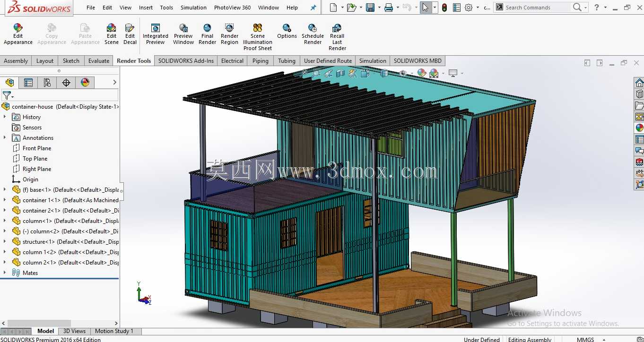Expand the base<1> component node
This screenshot has width=644, height=342.
[5, 189]
